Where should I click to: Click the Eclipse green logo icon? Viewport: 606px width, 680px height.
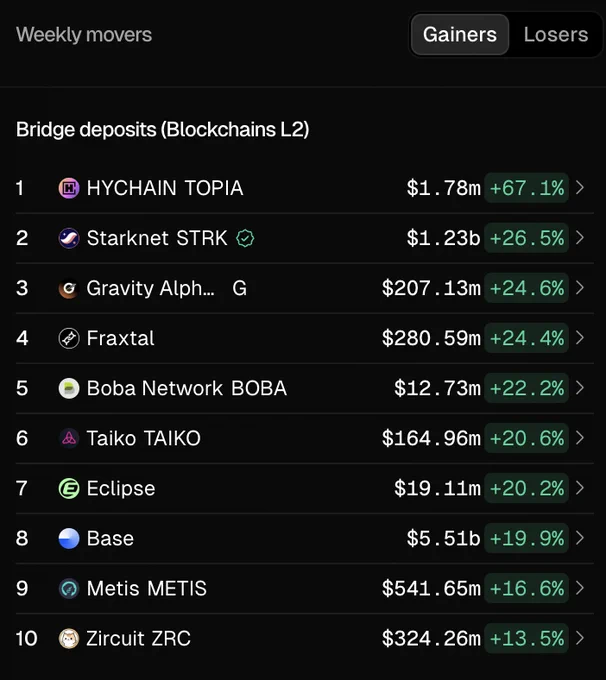point(69,488)
